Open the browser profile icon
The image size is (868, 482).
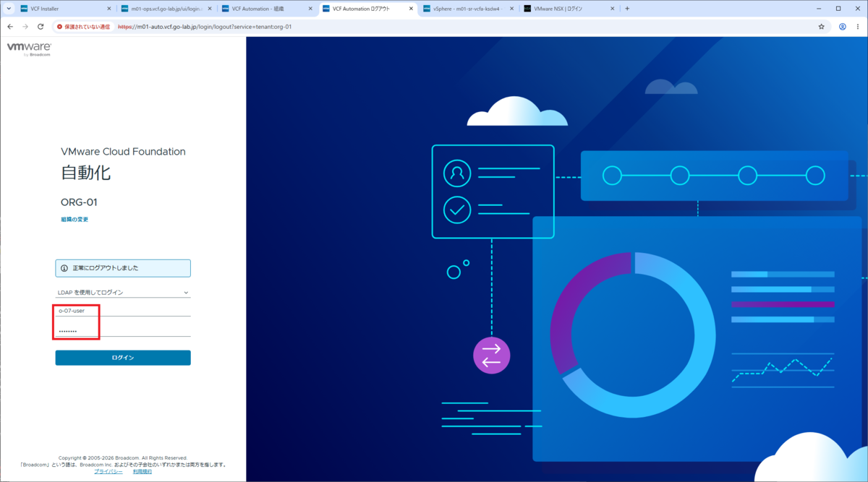[x=843, y=26]
